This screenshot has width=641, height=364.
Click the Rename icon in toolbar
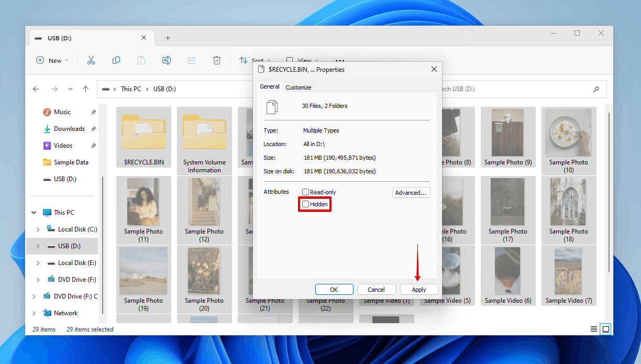tap(167, 60)
